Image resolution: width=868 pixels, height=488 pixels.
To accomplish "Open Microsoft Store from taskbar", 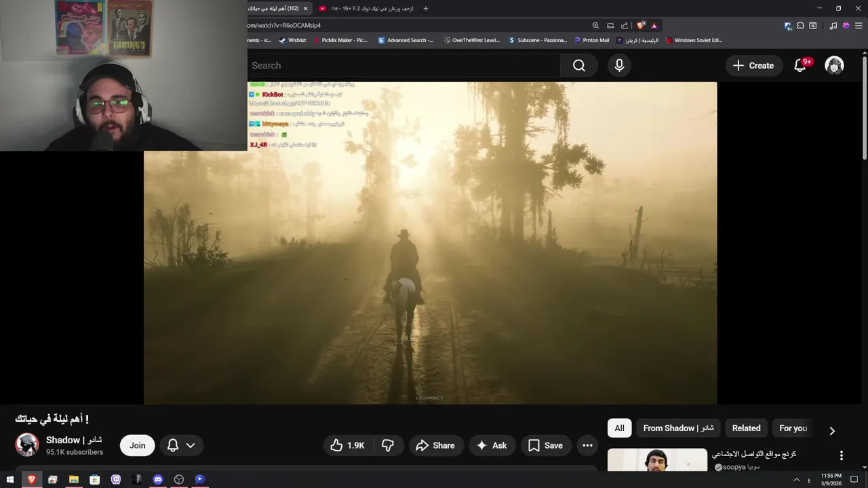I will (94, 479).
